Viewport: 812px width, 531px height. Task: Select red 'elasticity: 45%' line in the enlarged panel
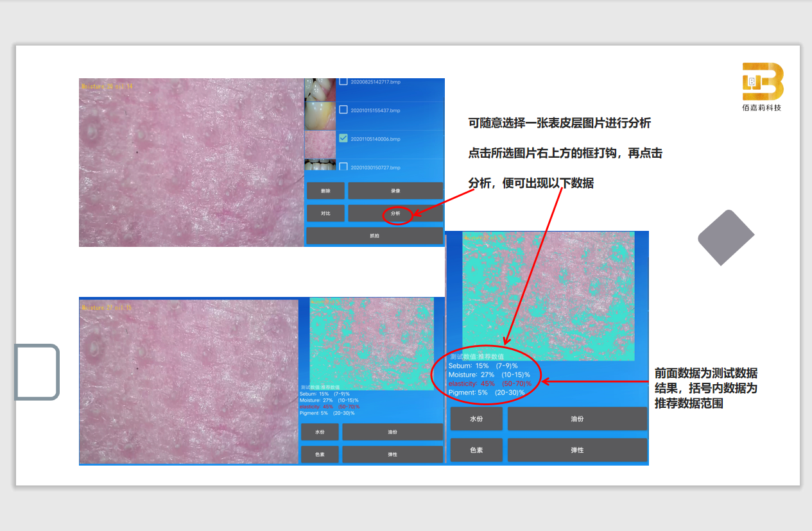[x=490, y=383]
